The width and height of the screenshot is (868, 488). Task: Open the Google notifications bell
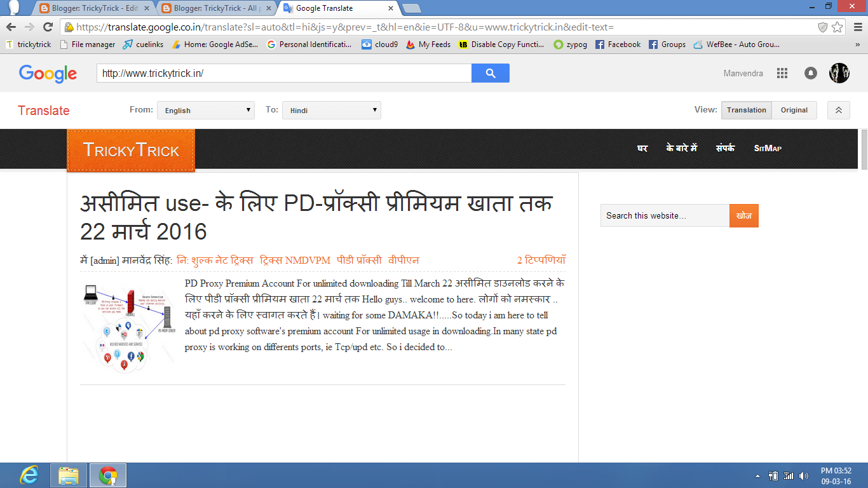pos(811,73)
